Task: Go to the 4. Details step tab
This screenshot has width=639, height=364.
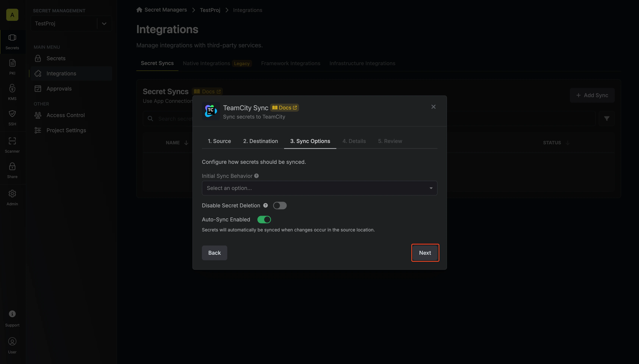Action: pos(354,141)
